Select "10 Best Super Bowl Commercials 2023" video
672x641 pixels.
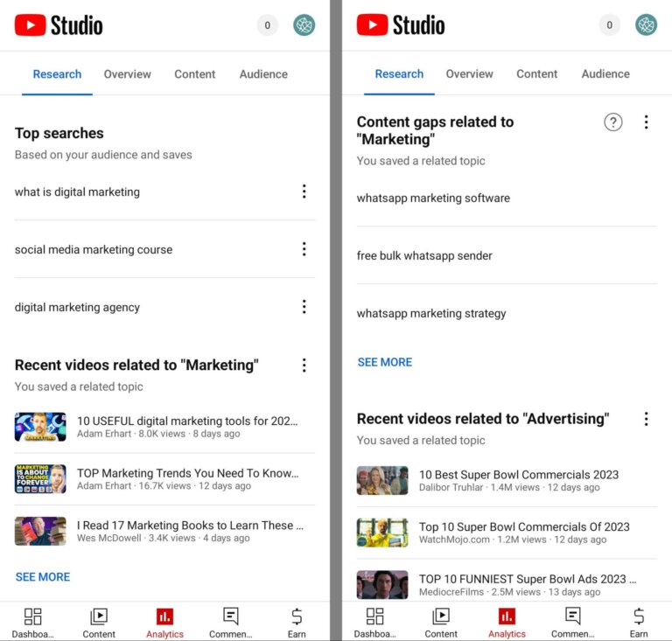click(518, 475)
